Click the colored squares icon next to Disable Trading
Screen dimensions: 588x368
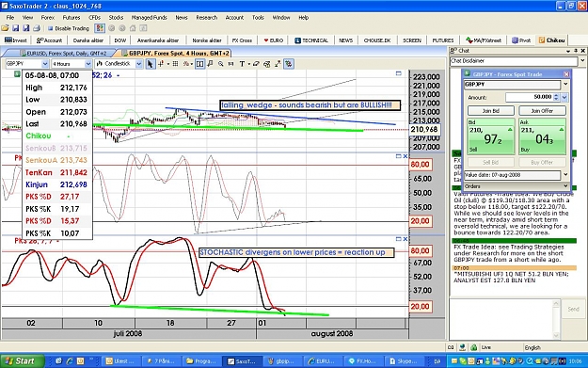point(100,28)
